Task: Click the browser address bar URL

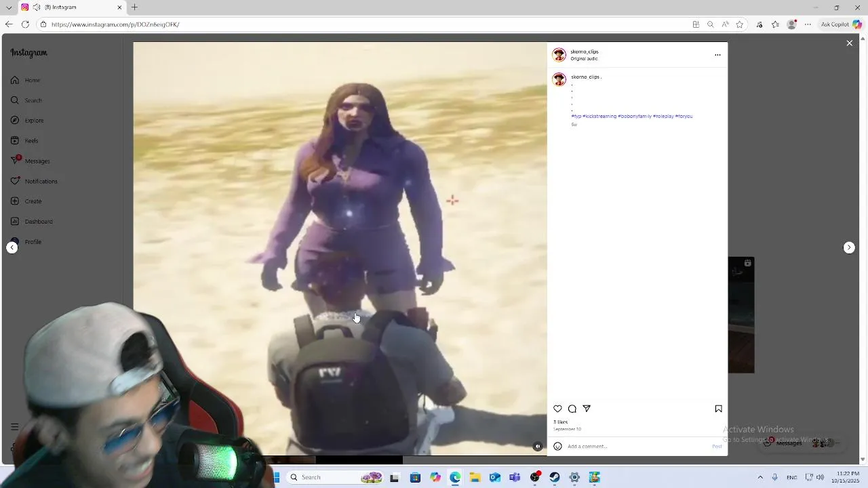Action: [115, 24]
